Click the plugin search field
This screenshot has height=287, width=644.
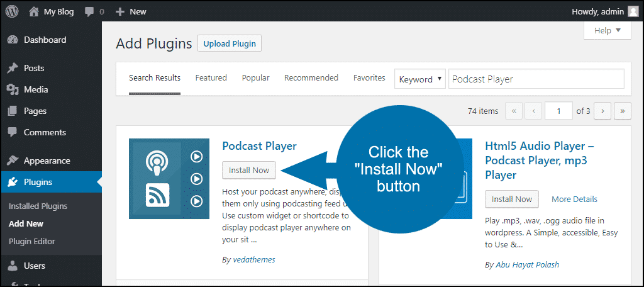(536, 79)
